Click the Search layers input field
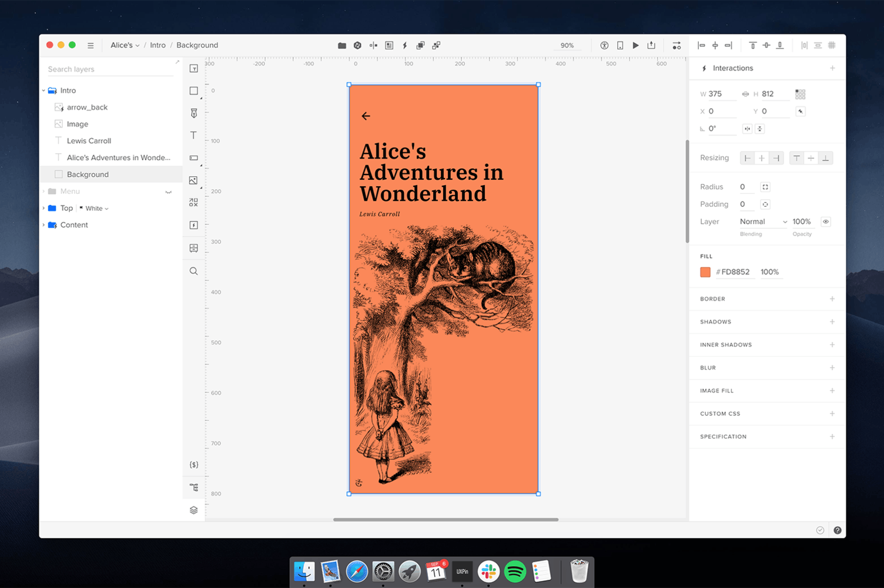 pos(109,69)
